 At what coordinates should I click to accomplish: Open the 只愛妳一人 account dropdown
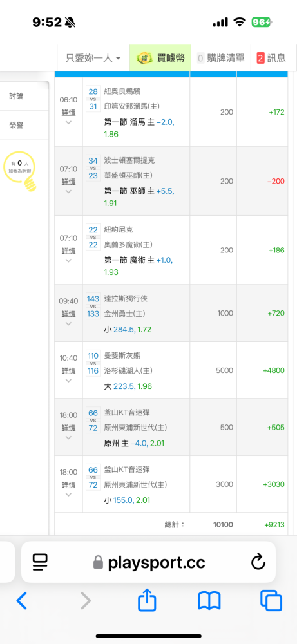point(93,59)
